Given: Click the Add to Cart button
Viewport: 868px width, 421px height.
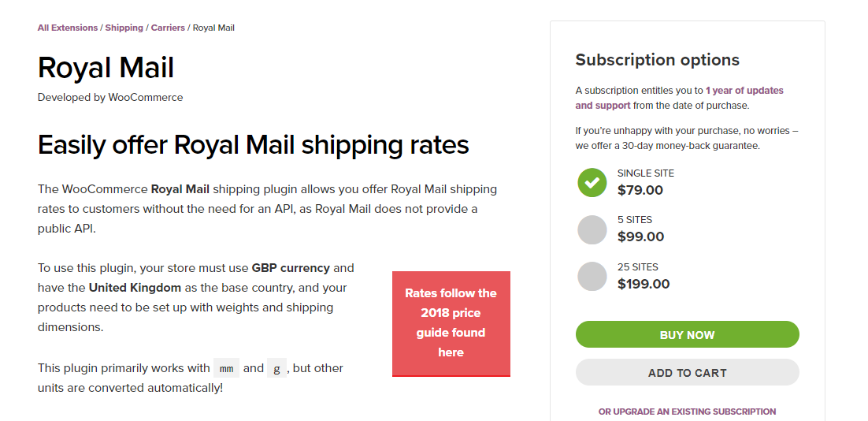Looking at the screenshot, I should click(687, 373).
